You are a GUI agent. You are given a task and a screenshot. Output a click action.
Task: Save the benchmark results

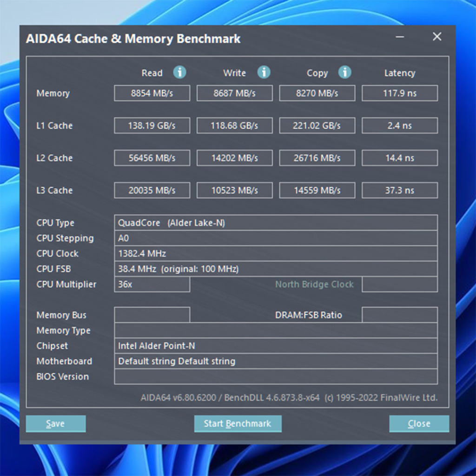coord(56,423)
